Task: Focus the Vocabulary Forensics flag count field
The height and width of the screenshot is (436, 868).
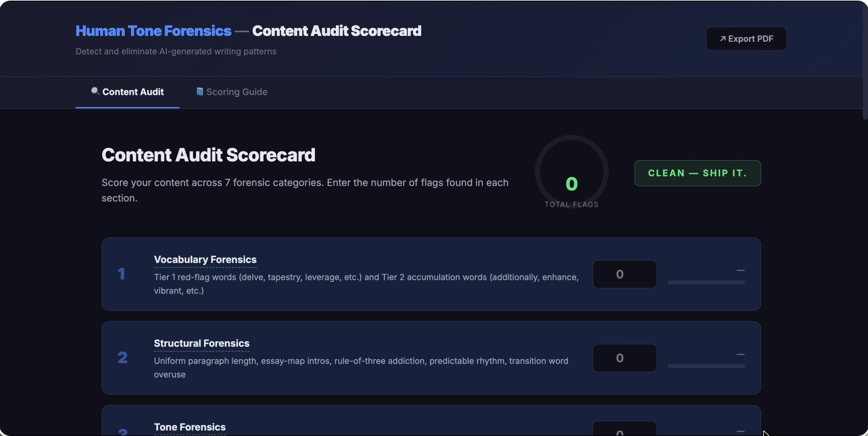Action: tap(624, 274)
